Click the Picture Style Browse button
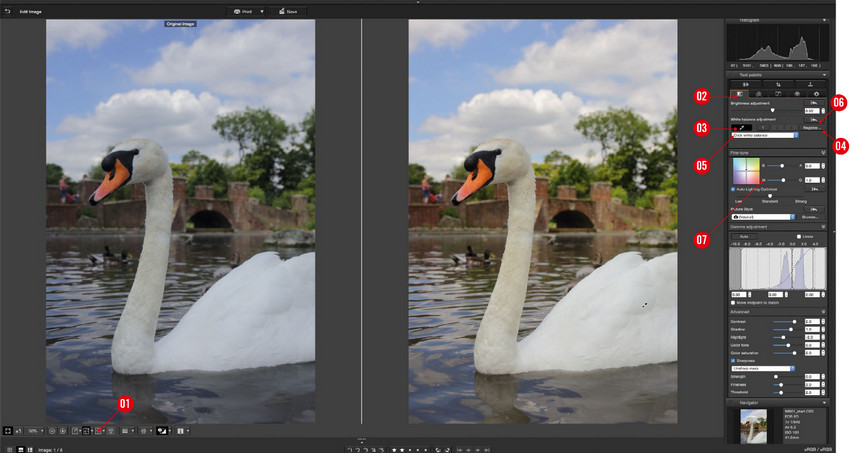Image resolution: width=850 pixels, height=453 pixels. tap(810, 217)
